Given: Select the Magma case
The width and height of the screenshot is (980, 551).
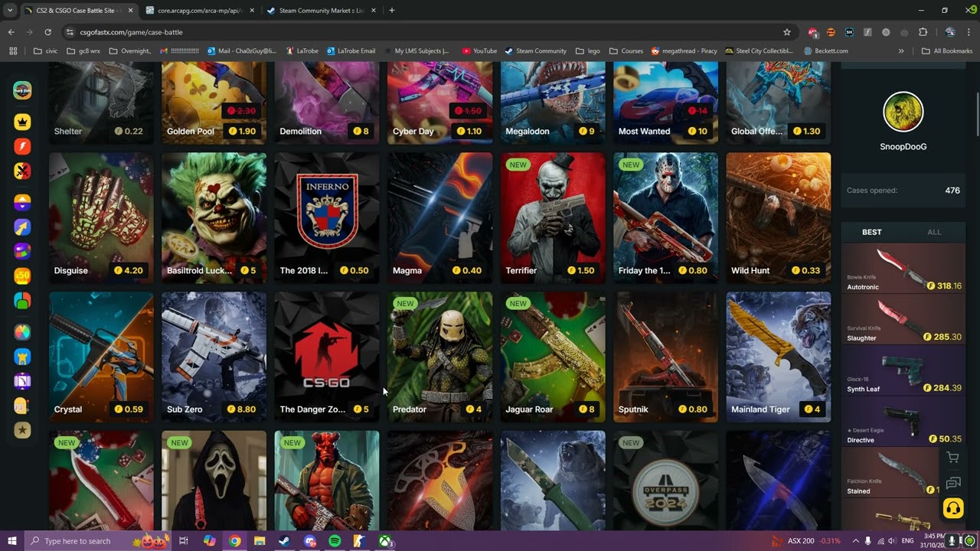Looking at the screenshot, I should coord(439,218).
